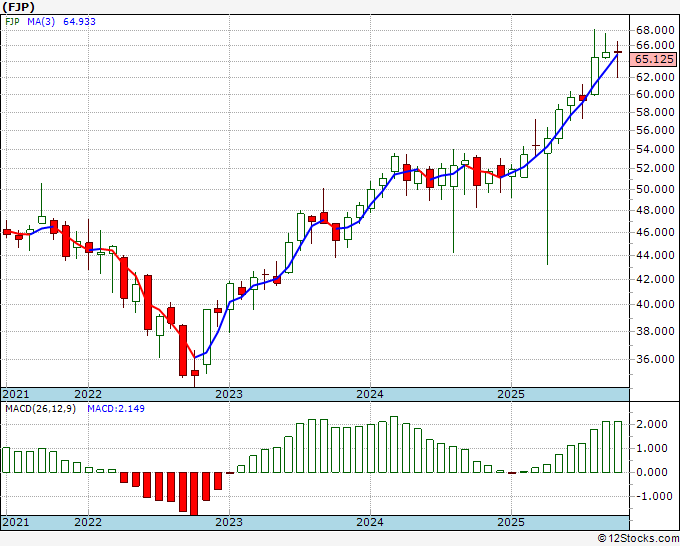The image size is (680, 546).
Task: Click the 68.000 price axis label
Action: [x=655, y=30]
